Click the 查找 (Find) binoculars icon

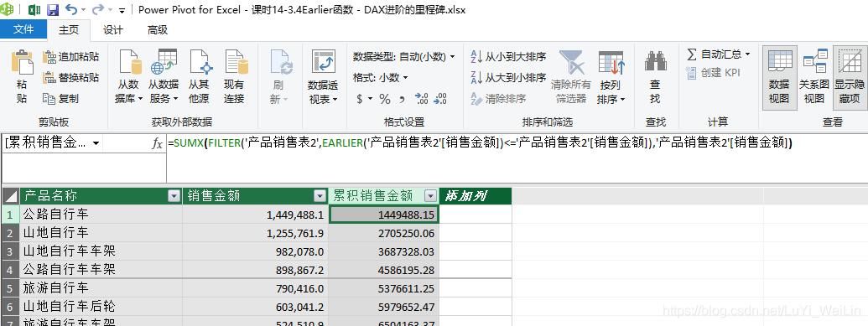point(656,61)
